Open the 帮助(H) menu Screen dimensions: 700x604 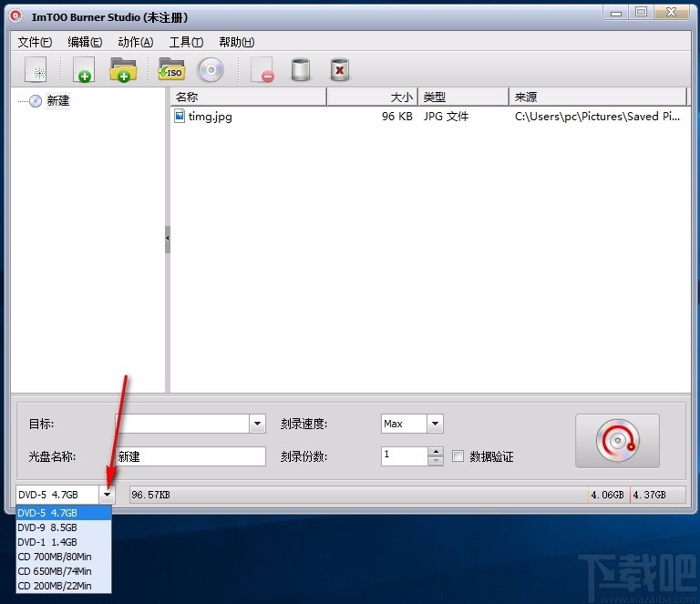coord(237,42)
